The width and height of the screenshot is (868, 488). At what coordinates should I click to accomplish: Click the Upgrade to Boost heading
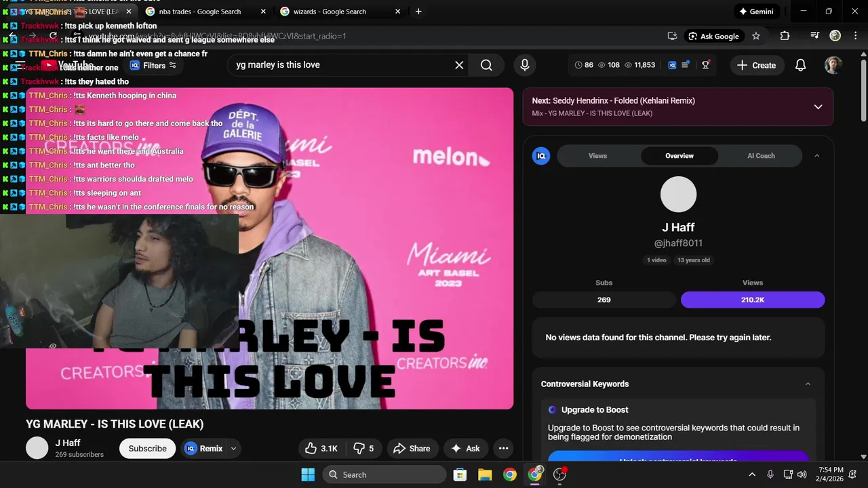point(595,410)
